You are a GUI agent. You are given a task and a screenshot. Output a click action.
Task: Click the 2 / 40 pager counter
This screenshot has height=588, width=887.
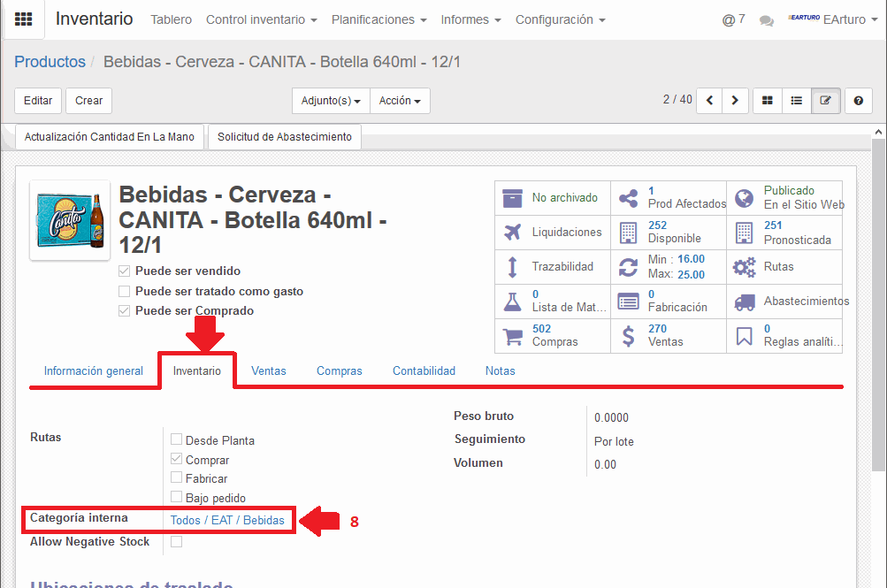click(677, 100)
